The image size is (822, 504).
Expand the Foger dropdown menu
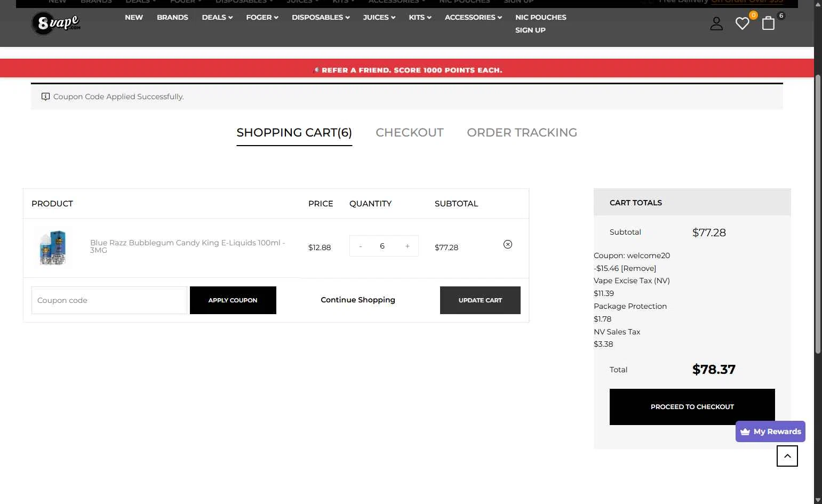[x=262, y=17]
